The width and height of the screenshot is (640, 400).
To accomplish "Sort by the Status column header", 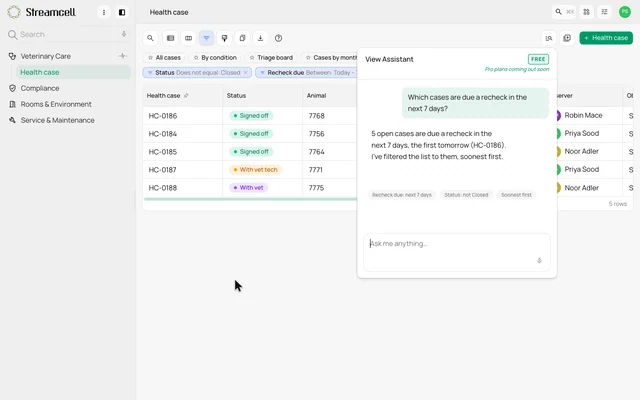I will pos(236,96).
